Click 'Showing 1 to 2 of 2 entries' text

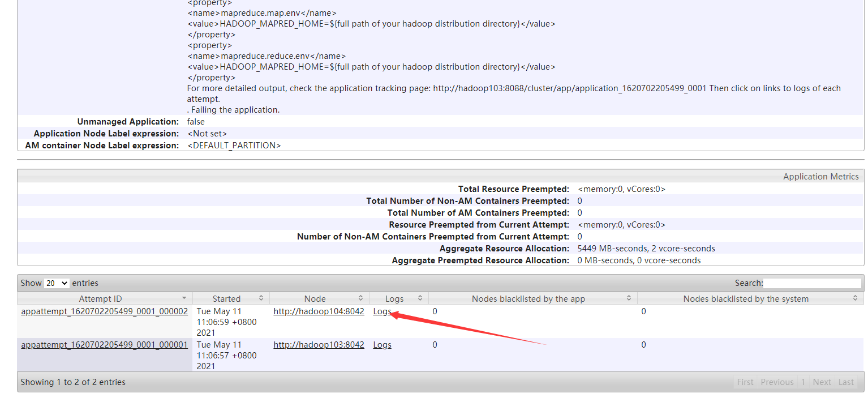point(73,382)
